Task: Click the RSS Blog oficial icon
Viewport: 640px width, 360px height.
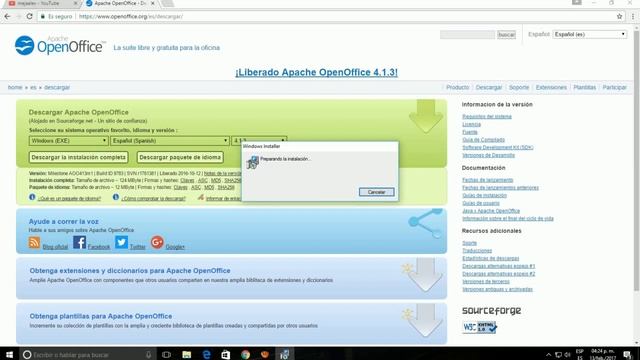Action: coord(34,242)
